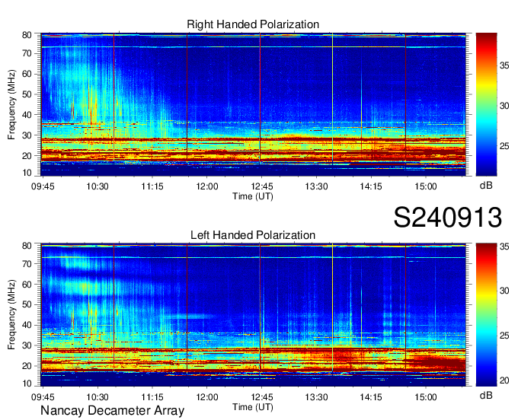Click the 15:00 tick under the top plot

pos(426,186)
